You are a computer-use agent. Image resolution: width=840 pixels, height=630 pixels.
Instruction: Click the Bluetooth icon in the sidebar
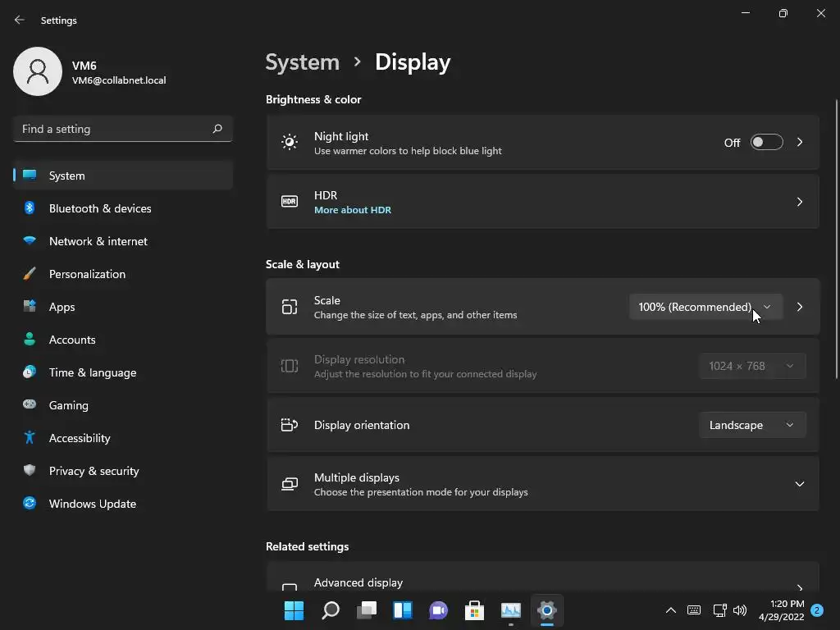click(x=30, y=208)
